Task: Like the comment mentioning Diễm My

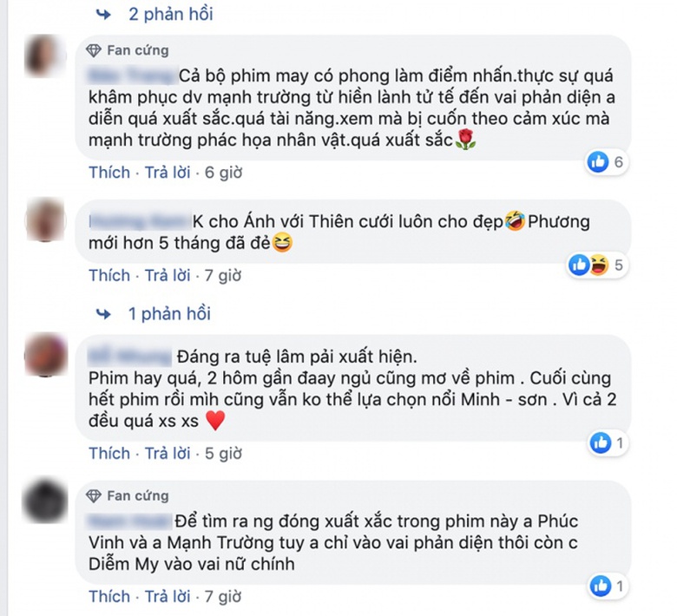Action: 109,596
